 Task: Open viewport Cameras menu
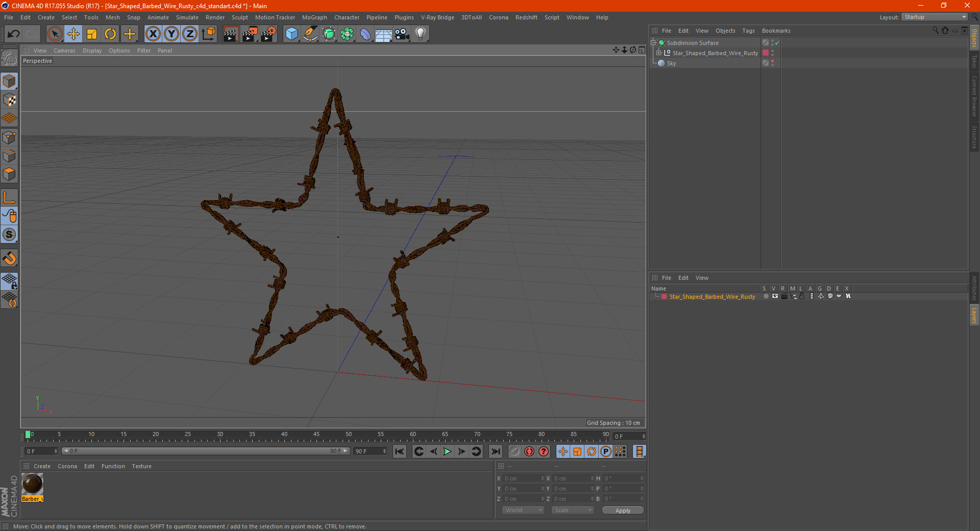64,51
